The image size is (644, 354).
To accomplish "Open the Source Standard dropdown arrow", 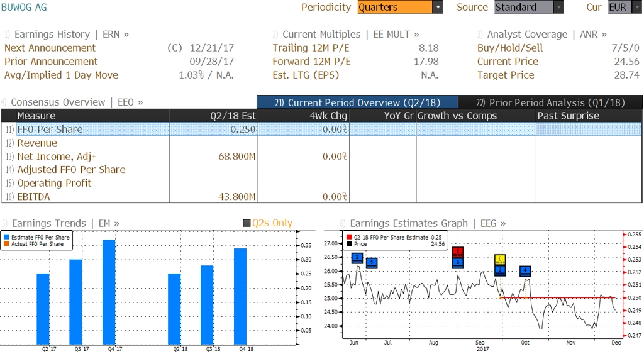I will [558, 7].
